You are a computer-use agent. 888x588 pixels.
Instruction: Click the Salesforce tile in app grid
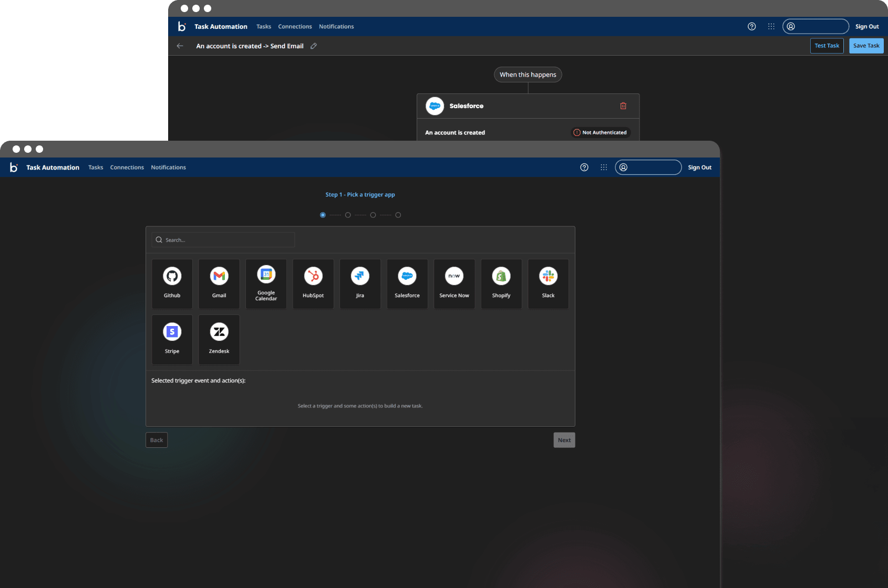click(407, 283)
